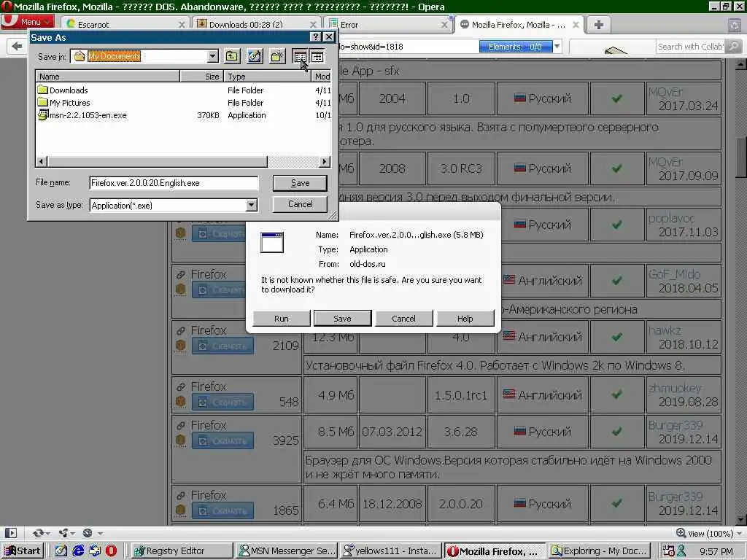747x560 pixels.
Task: Expand the Save in folder dropdown
Action: click(x=212, y=56)
